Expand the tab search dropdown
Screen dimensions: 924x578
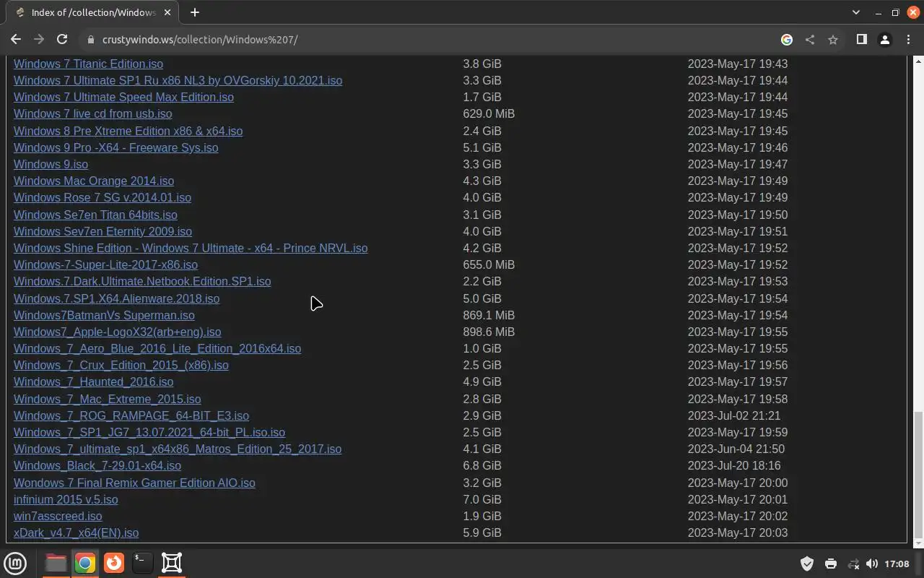pos(856,12)
